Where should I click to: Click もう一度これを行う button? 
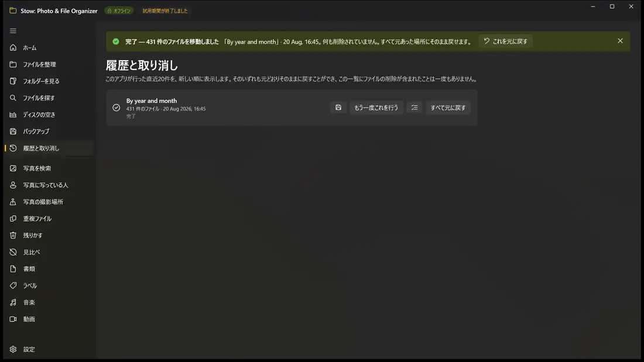click(x=376, y=108)
